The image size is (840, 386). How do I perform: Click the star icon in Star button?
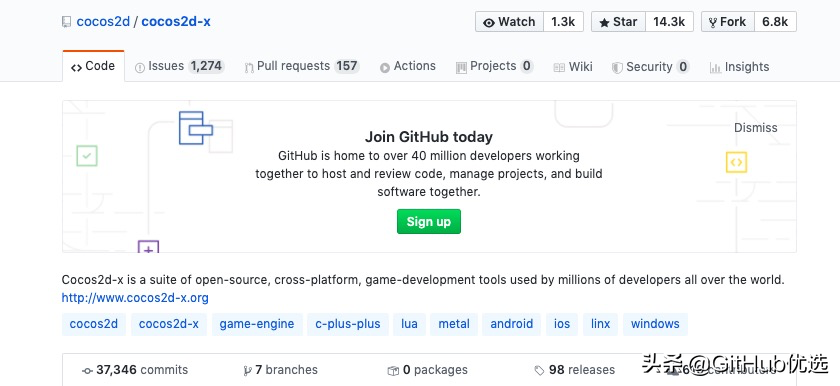pyautogui.click(x=604, y=23)
